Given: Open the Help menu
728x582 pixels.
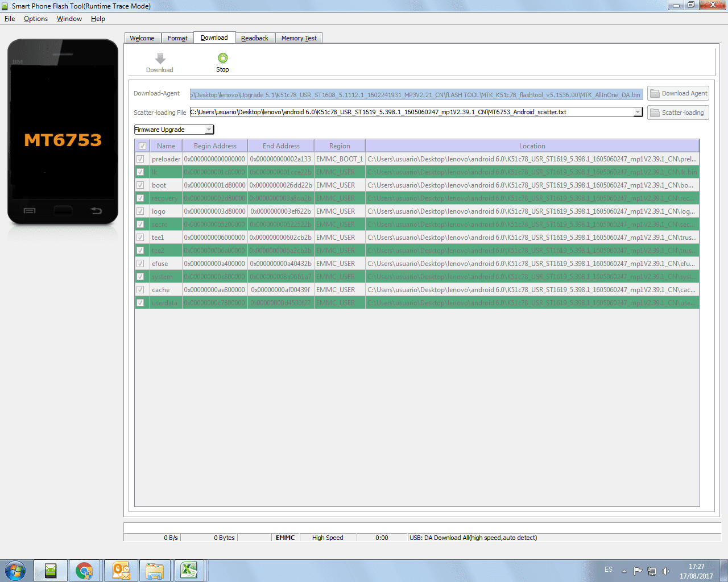Looking at the screenshot, I should tap(98, 19).
